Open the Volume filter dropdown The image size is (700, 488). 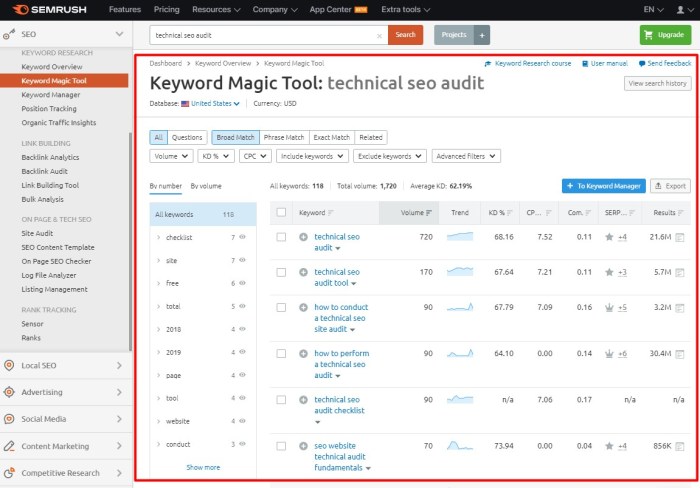[x=171, y=156]
